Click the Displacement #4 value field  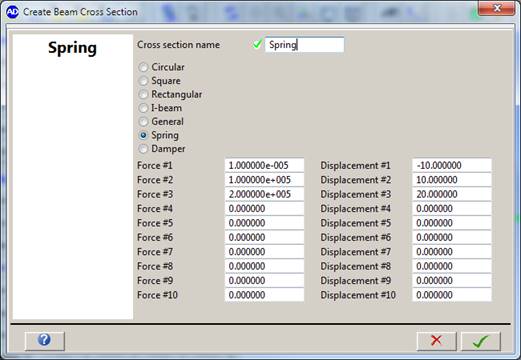(x=452, y=209)
